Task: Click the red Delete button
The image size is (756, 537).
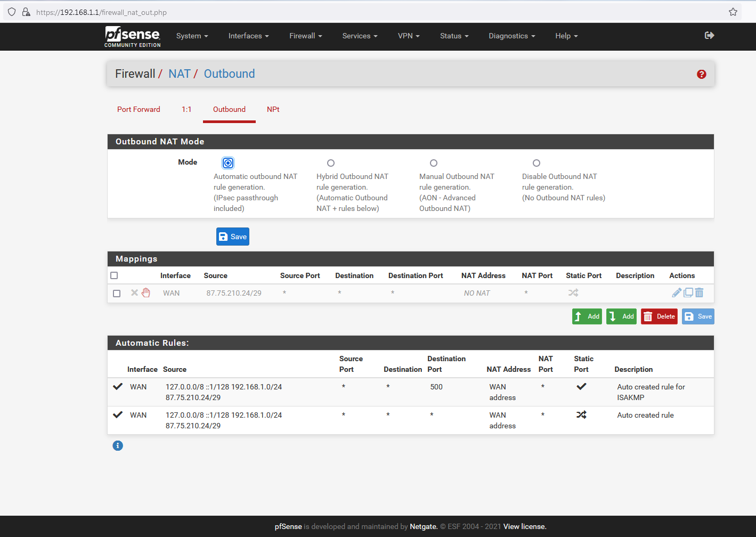Action: pos(659,316)
